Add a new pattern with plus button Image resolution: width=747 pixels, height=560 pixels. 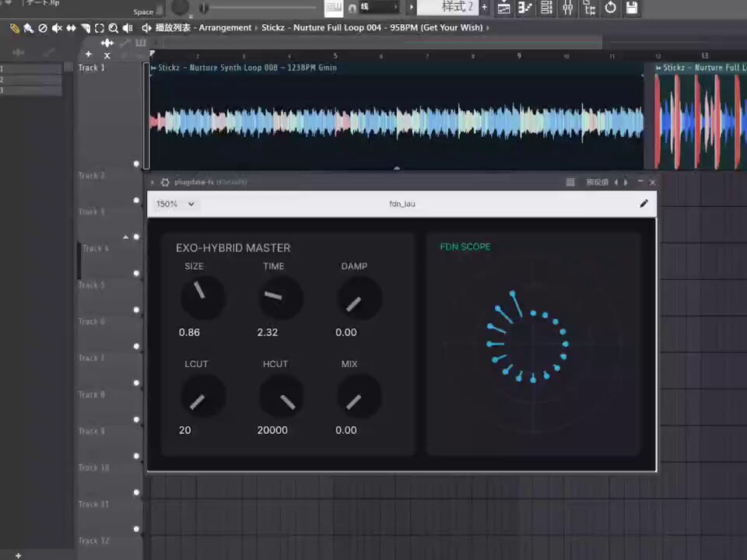(x=485, y=7)
